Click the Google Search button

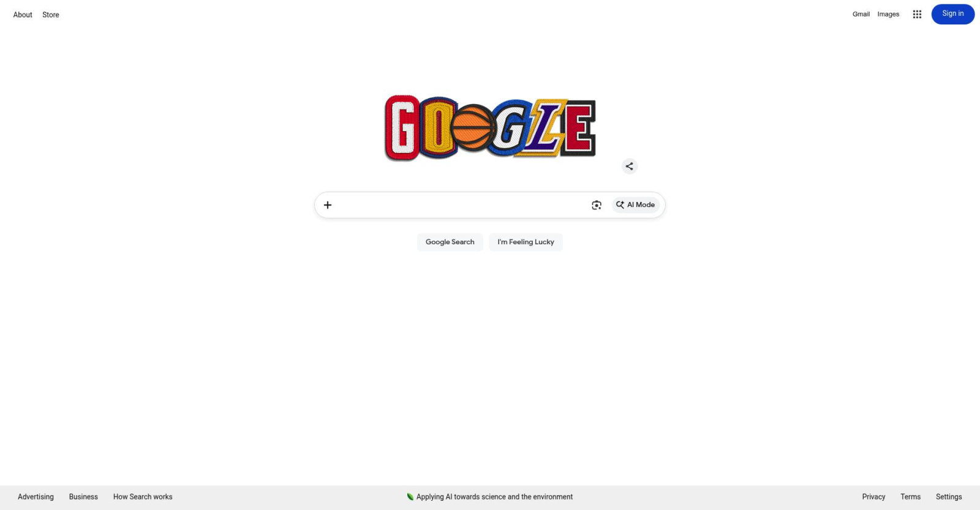tap(450, 242)
